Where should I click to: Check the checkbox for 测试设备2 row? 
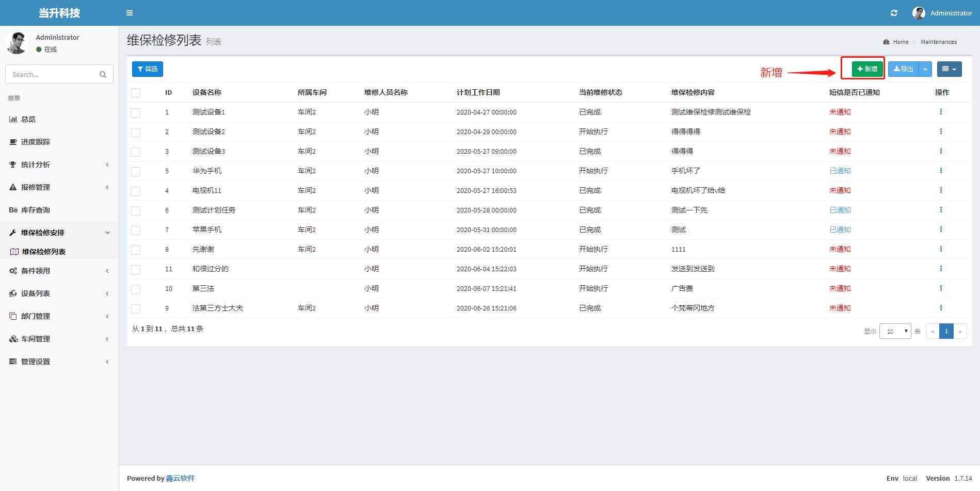click(x=136, y=133)
